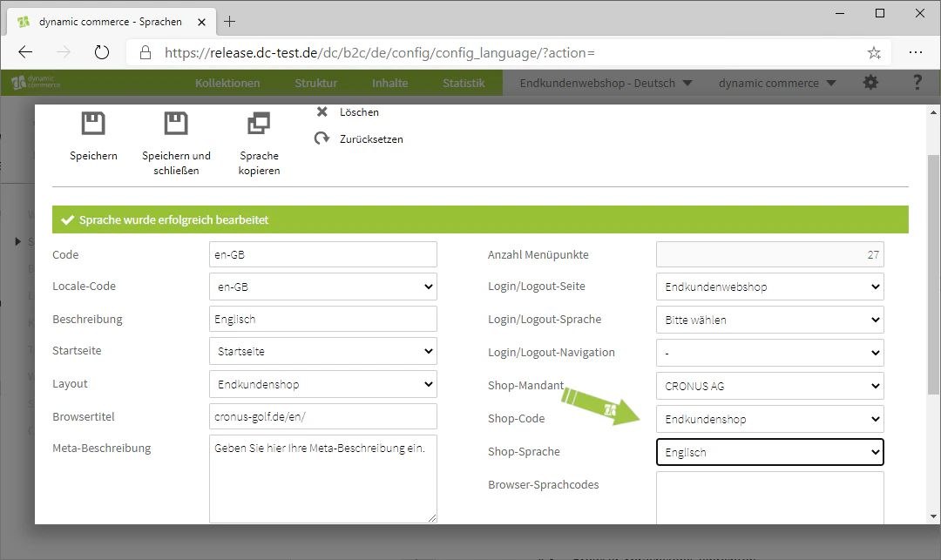This screenshot has width=941, height=560.
Task: Open the Login/Logout-Seite dropdown
Action: [770, 287]
